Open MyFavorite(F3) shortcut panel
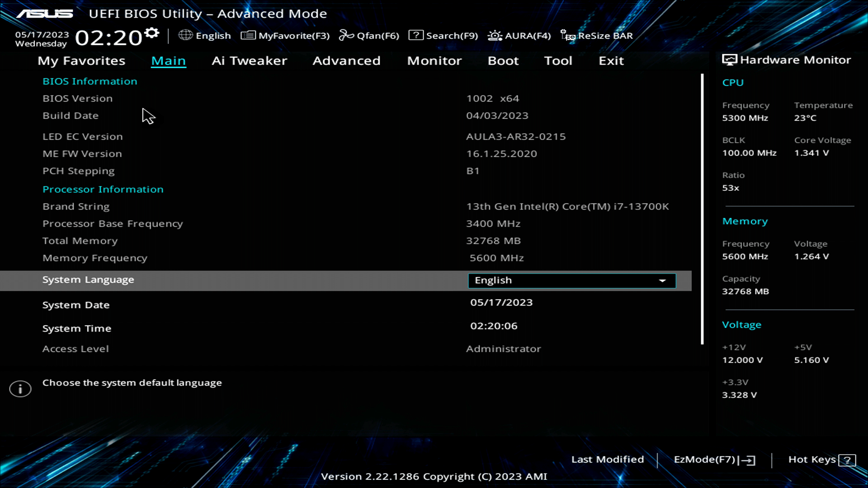Image resolution: width=868 pixels, height=488 pixels. [x=286, y=35]
